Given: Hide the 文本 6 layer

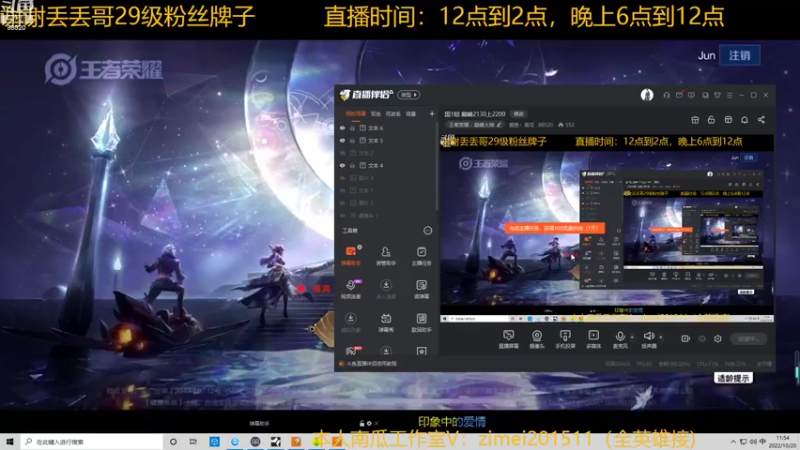Looking at the screenshot, I should pyautogui.click(x=342, y=128).
